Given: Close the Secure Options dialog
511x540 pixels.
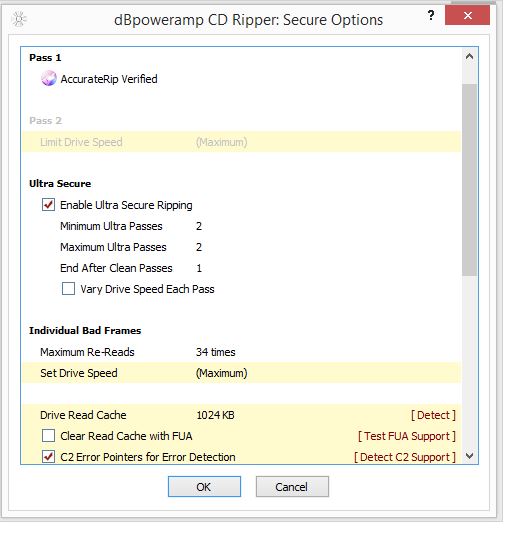Looking at the screenshot, I should coord(467,15).
